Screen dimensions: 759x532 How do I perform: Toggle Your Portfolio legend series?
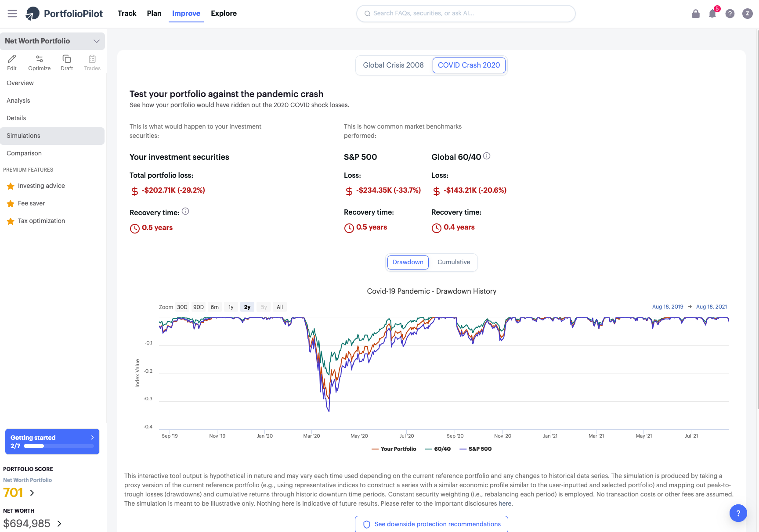(394, 449)
